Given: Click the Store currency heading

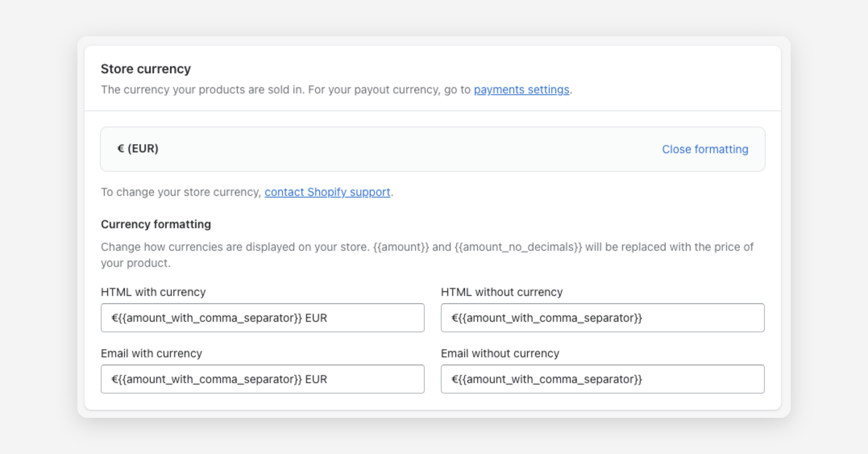Looking at the screenshot, I should click(x=145, y=69).
